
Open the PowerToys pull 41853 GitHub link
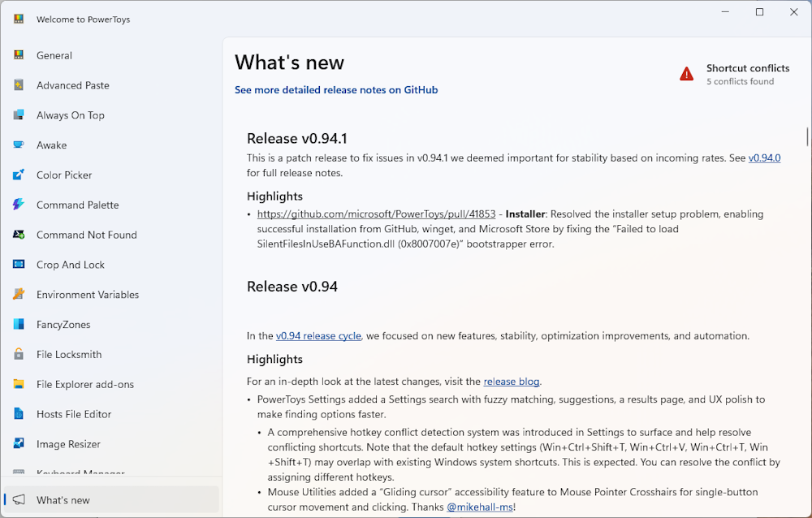click(376, 214)
